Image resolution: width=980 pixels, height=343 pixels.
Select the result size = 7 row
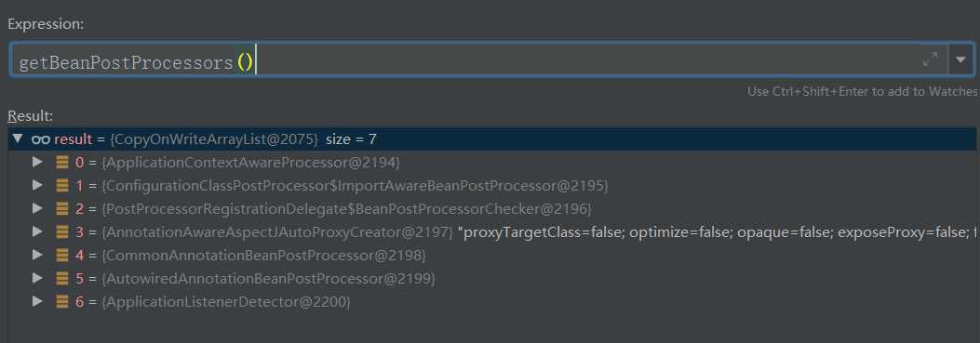[492, 139]
